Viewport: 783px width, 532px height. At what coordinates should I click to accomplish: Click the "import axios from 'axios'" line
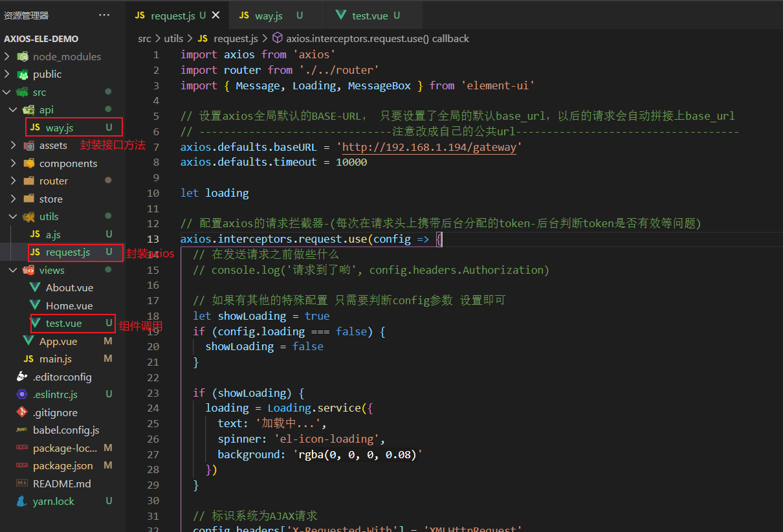[x=258, y=55]
